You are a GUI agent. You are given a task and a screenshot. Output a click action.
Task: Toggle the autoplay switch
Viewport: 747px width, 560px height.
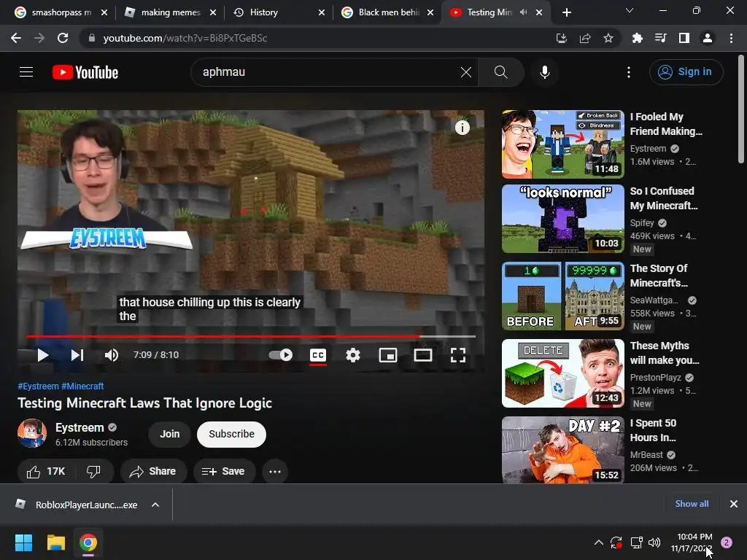281,355
